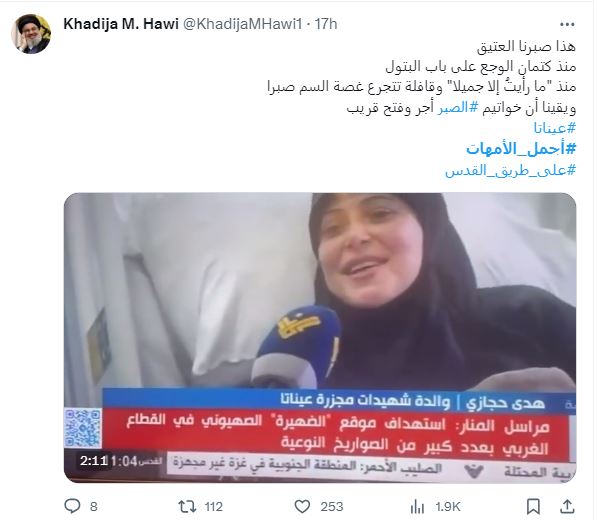Open the #عيناتا hashtag
The width and height of the screenshot is (597, 520).
[554, 128]
